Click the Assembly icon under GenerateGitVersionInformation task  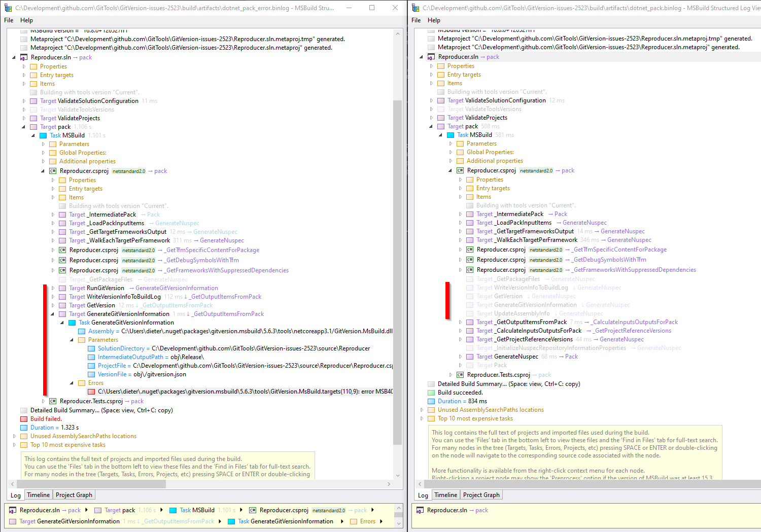point(82,331)
